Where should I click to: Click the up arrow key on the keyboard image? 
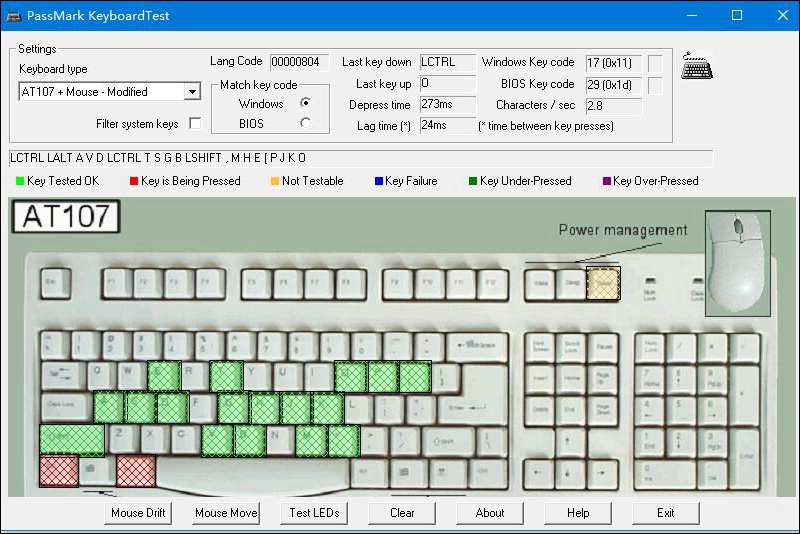click(569, 441)
